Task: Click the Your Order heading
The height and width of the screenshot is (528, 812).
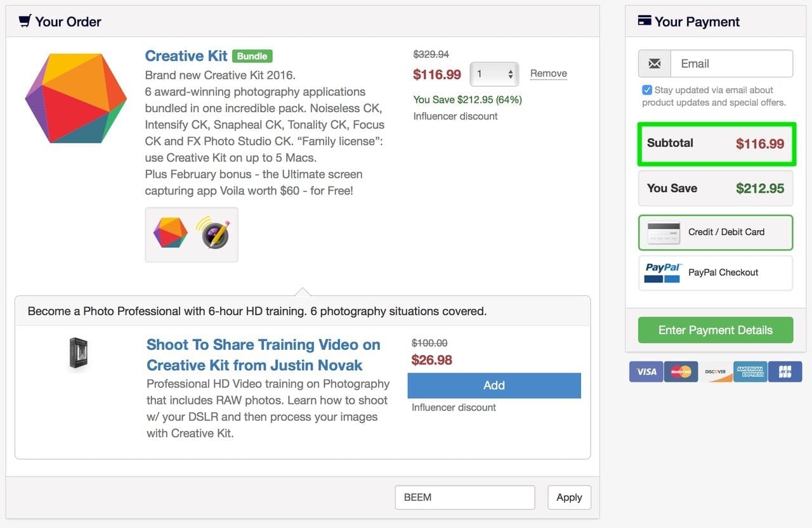Action: [68, 22]
